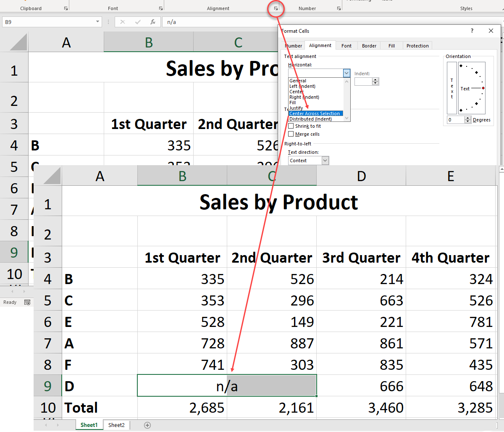Open the Alignment group dialog launcher
Screen dimensions: 504x432
pyautogui.click(x=276, y=8)
